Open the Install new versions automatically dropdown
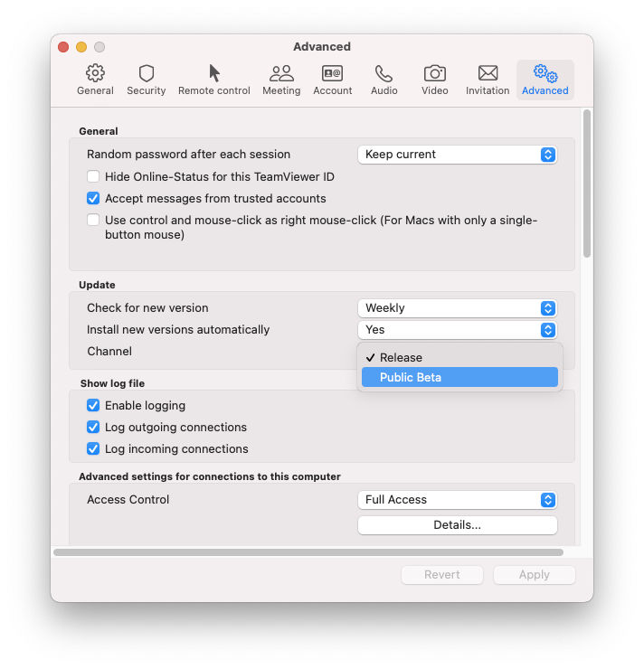The width and height of the screenshot is (644, 669). [458, 330]
